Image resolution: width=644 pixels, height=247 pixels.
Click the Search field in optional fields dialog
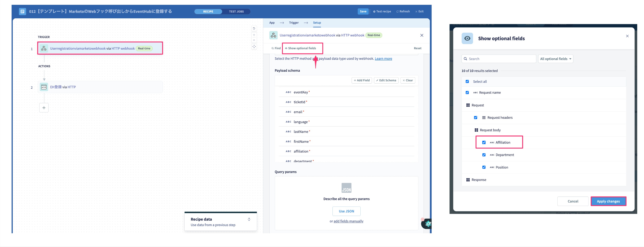pos(499,59)
